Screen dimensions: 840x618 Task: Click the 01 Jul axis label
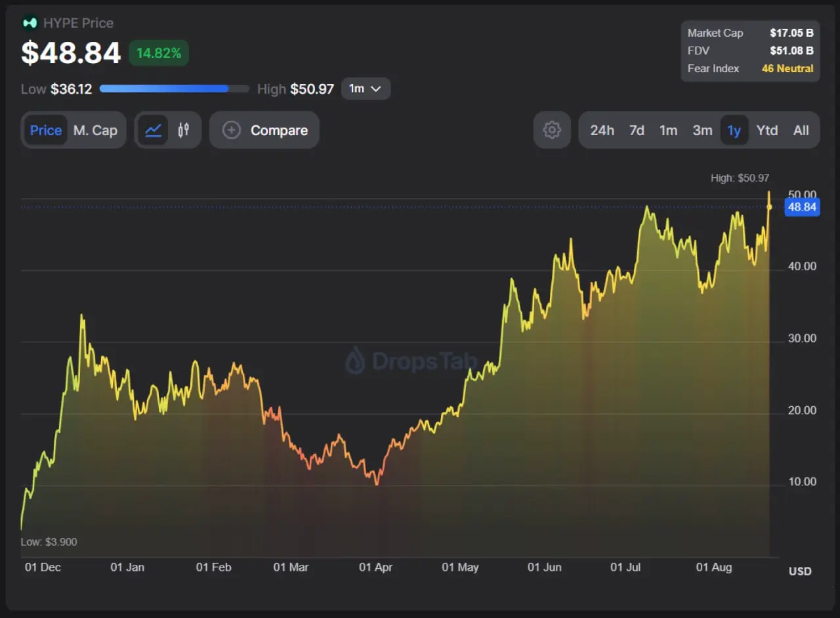pos(625,567)
